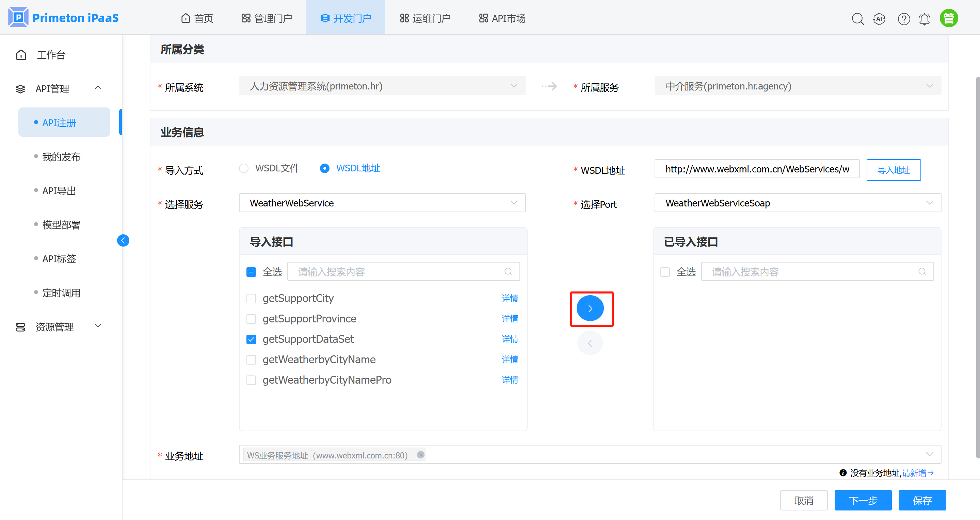Click the global search magnifier icon
980x520 pixels.
pyautogui.click(x=857, y=18)
